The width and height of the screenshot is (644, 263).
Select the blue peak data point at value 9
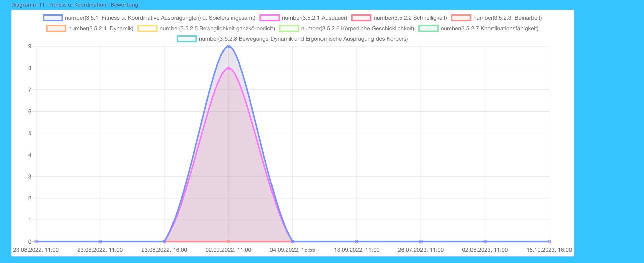click(229, 46)
